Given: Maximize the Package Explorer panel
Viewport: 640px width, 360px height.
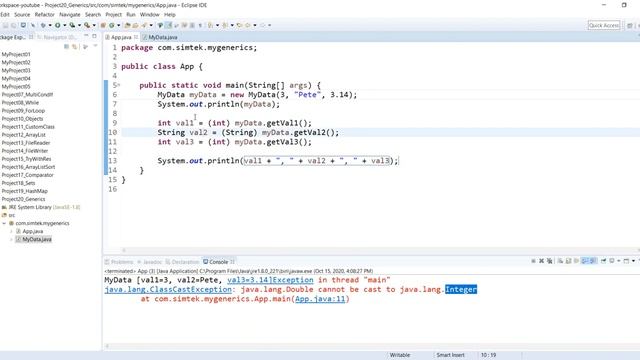Looking at the screenshot, I should [x=94, y=36].
